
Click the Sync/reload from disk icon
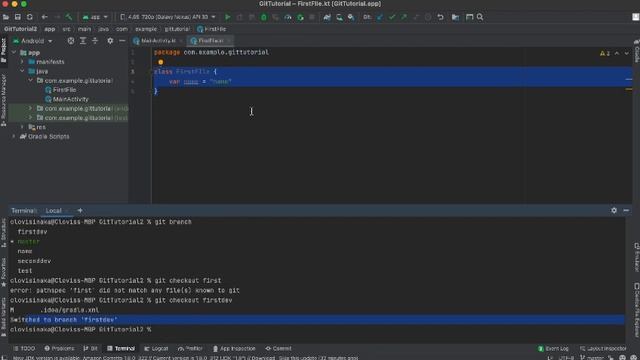[x=30, y=17]
